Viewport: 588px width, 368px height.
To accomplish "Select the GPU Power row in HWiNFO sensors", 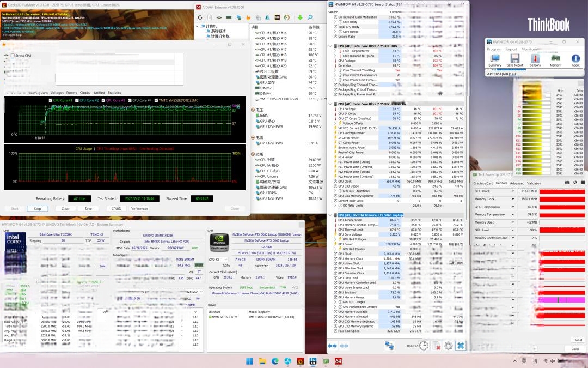I will (397, 244).
